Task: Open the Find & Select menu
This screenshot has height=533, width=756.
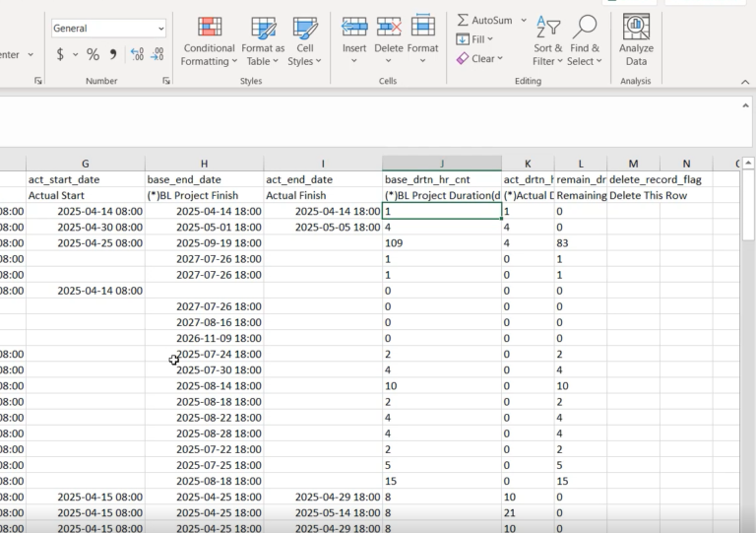Action: pos(585,41)
